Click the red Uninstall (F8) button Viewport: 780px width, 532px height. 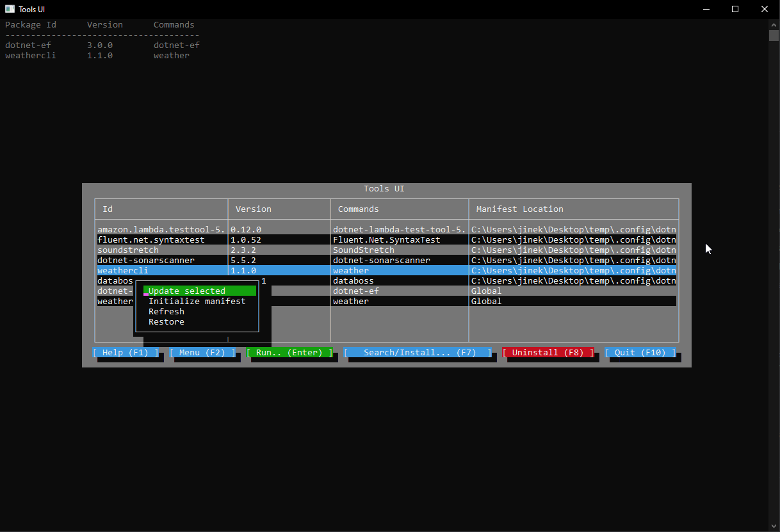548,352
